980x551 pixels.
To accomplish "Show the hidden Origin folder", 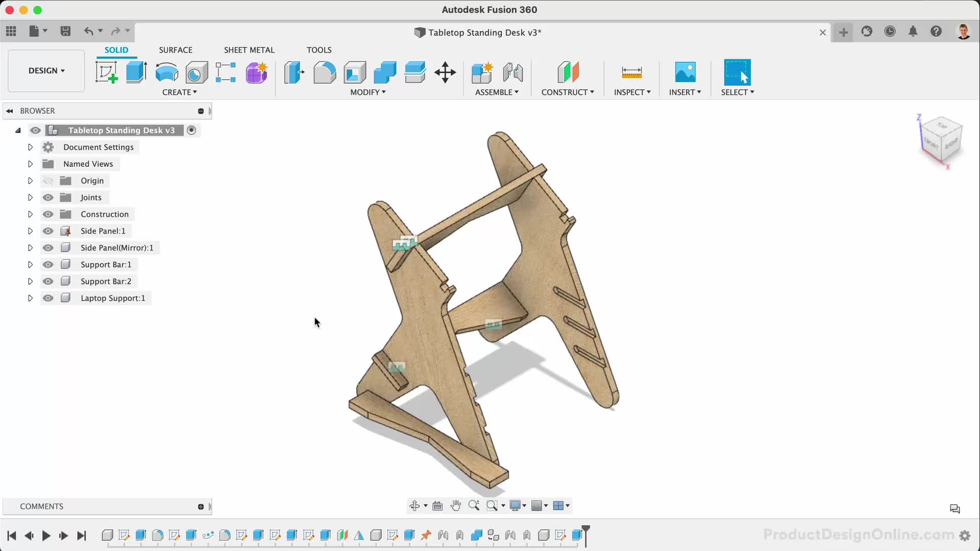I will click(48, 181).
